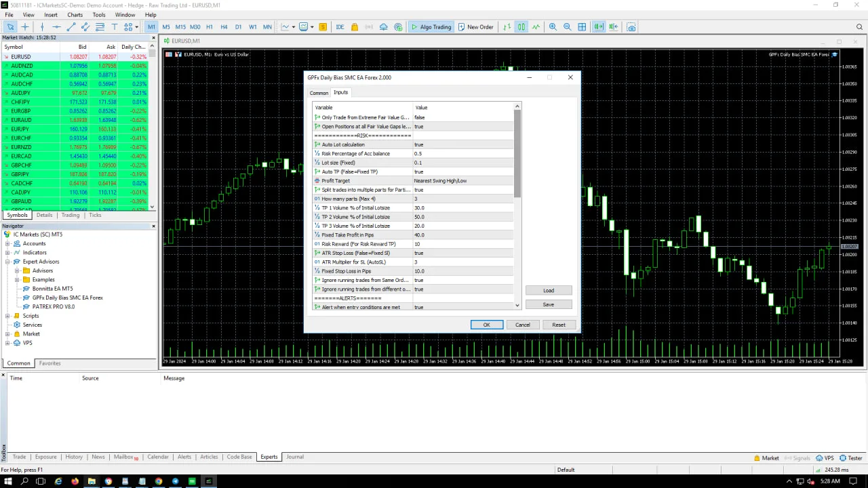The height and width of the screenshot is (488, 868).
Task: Open the graphical objects dropdown arrow
Action: (x=137, y=27)
